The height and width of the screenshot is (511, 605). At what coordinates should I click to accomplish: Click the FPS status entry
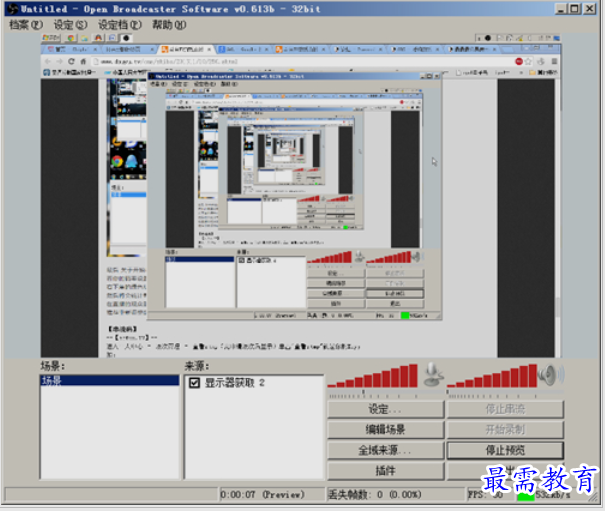coord(485,494)
